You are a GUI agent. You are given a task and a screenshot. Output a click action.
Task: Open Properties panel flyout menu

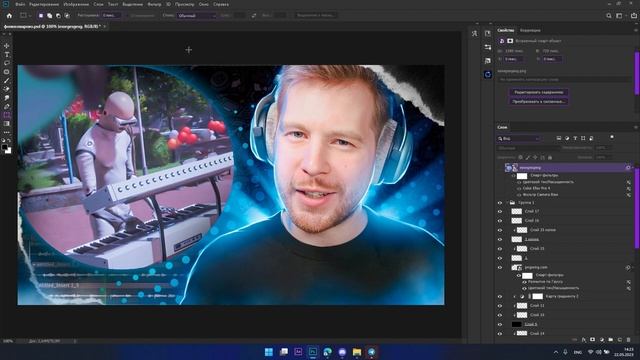pos(635,30)
